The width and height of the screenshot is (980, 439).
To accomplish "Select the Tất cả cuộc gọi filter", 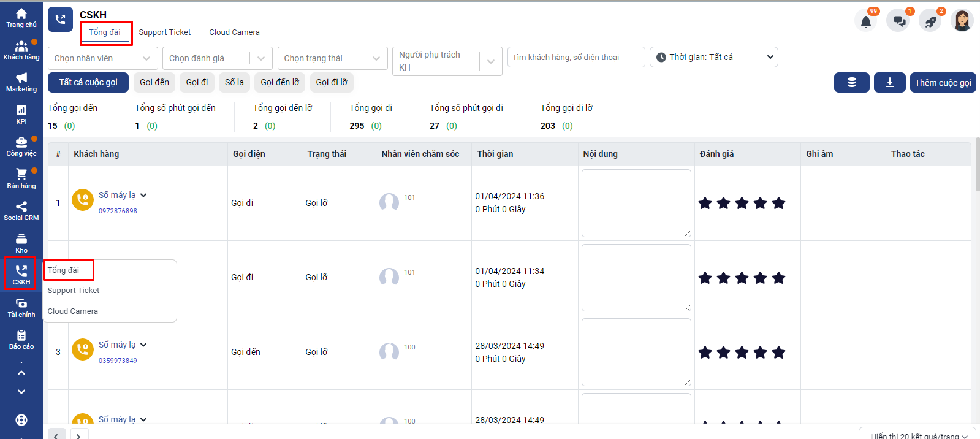I will click(x=88, y=82).
